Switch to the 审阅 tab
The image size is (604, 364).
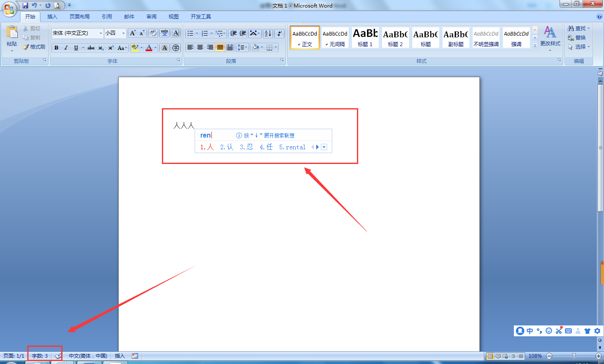(x=151, y=17)
